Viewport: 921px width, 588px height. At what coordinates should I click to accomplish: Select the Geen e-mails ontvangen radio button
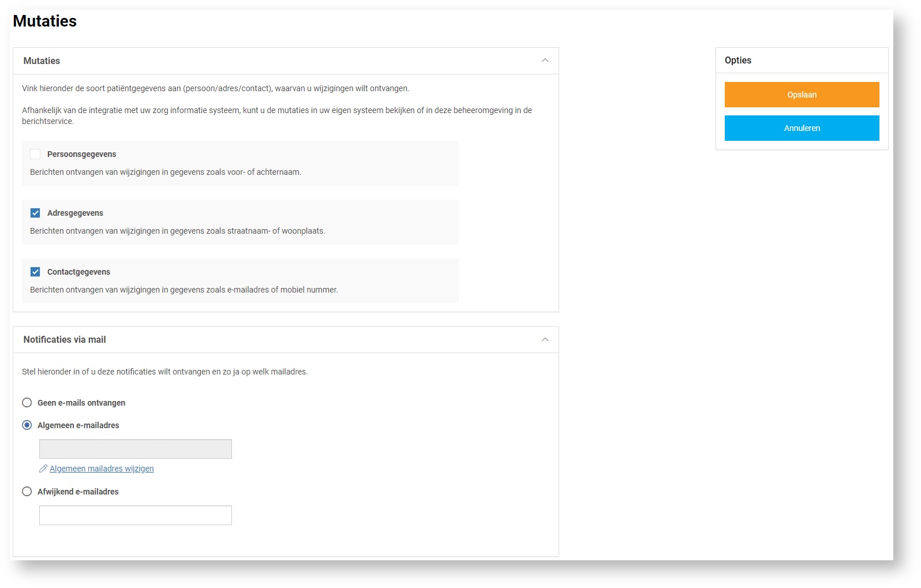coord(27,403)
